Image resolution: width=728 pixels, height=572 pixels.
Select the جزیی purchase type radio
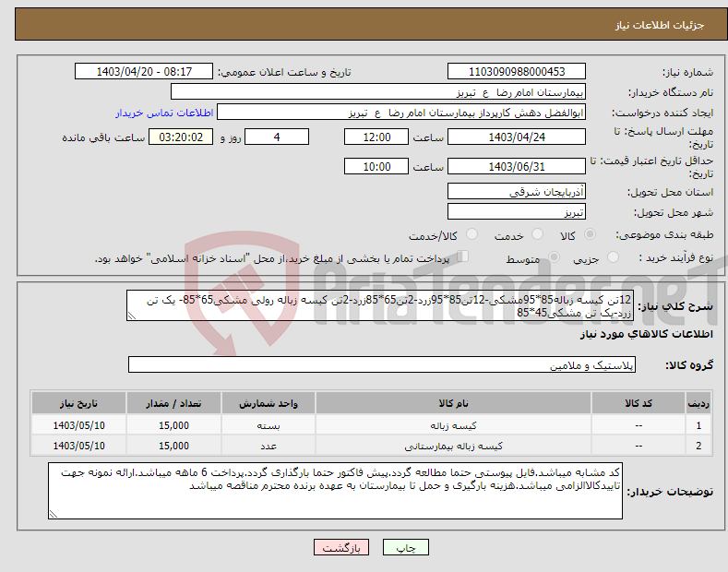click(x=613, y=256)
